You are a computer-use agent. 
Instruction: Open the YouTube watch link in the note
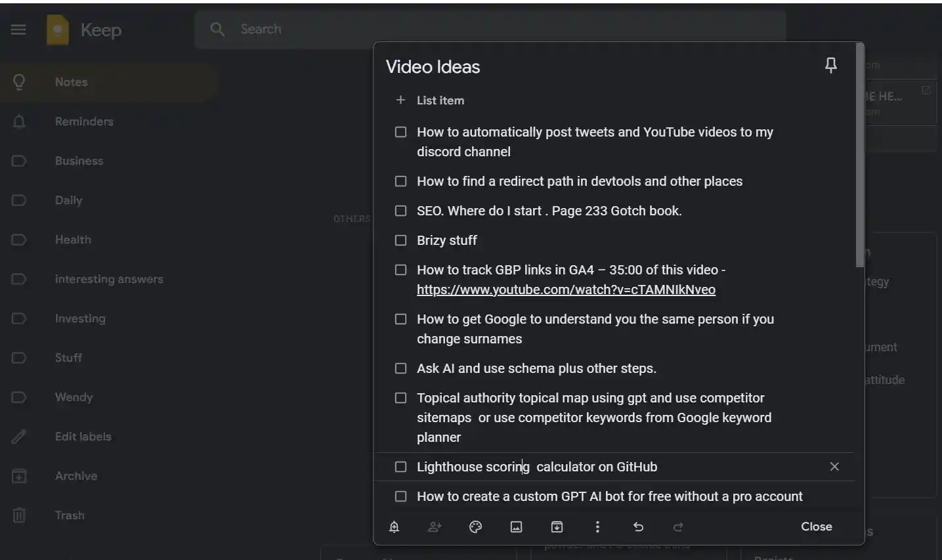pyautogui.click(x=566, y=290)
